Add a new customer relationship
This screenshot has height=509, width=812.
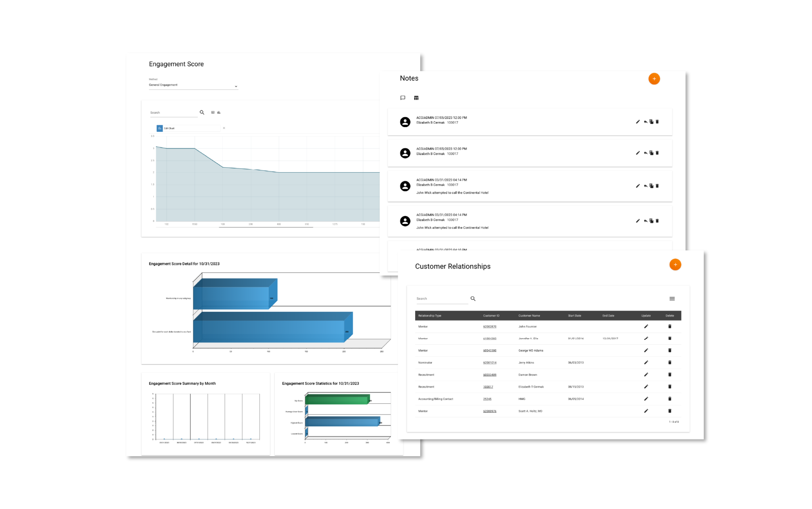pos(675,264)
